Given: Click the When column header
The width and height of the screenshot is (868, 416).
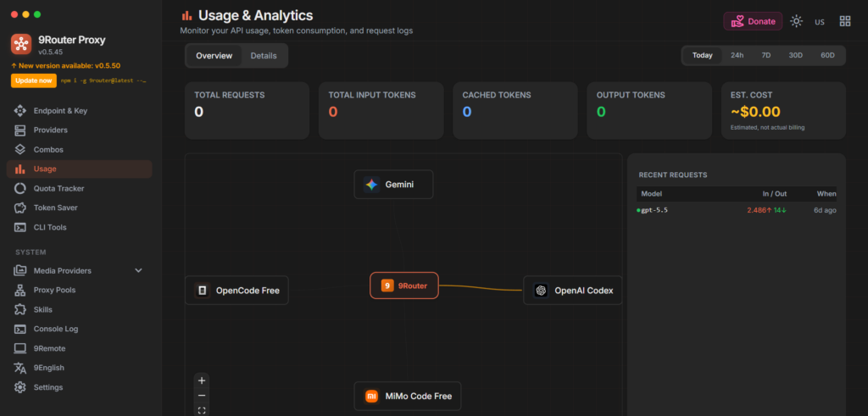Looking at the screenshot, I should [x=826, y=194].
